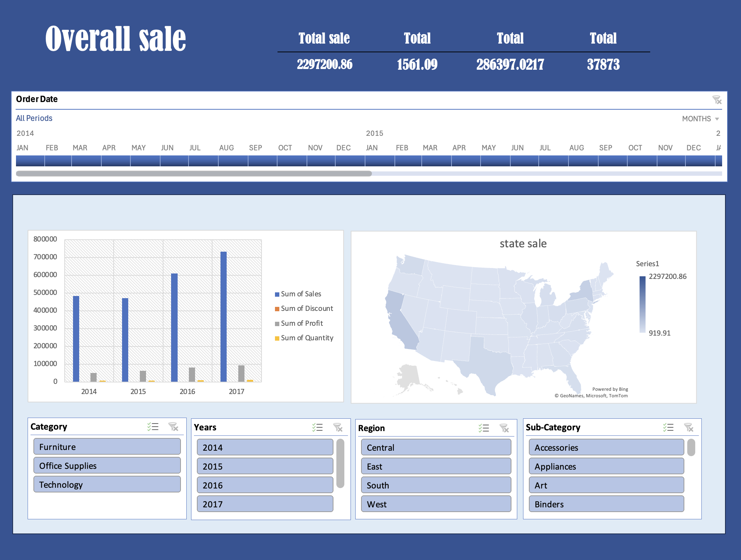Select the MAR 2014 timeline segment
The width and height of the screenshot is (741, 560).
86,161
